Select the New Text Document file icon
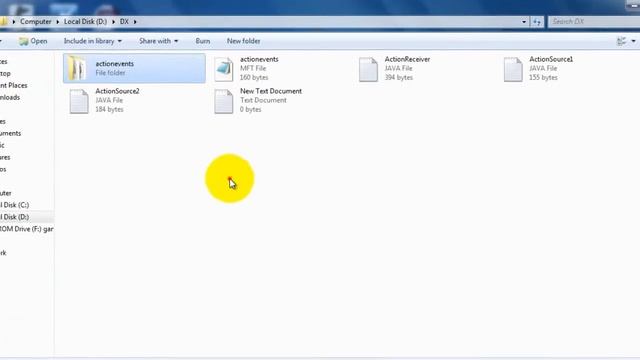 [224, 101]
